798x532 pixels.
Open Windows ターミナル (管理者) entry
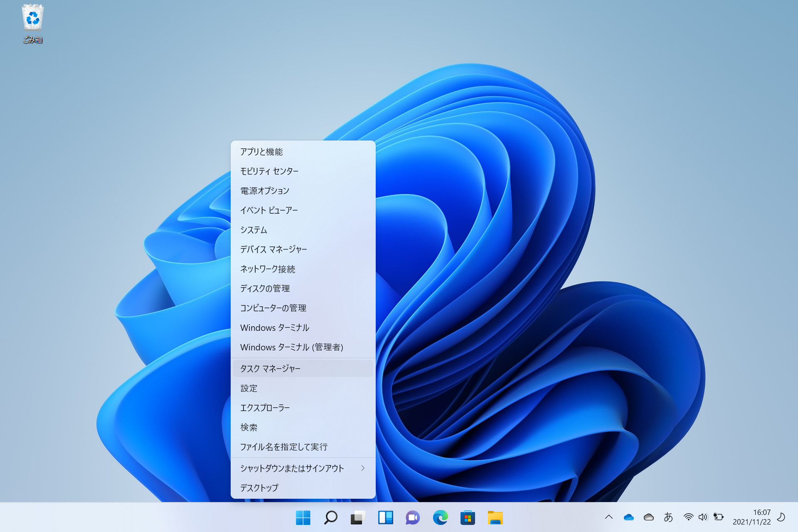[303, 347]
